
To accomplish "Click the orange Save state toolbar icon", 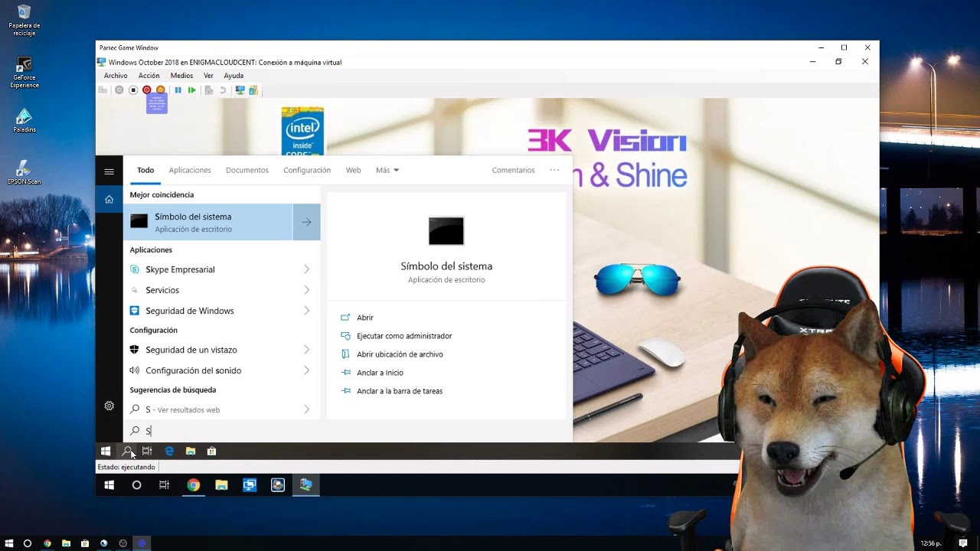I will (160, 90).
